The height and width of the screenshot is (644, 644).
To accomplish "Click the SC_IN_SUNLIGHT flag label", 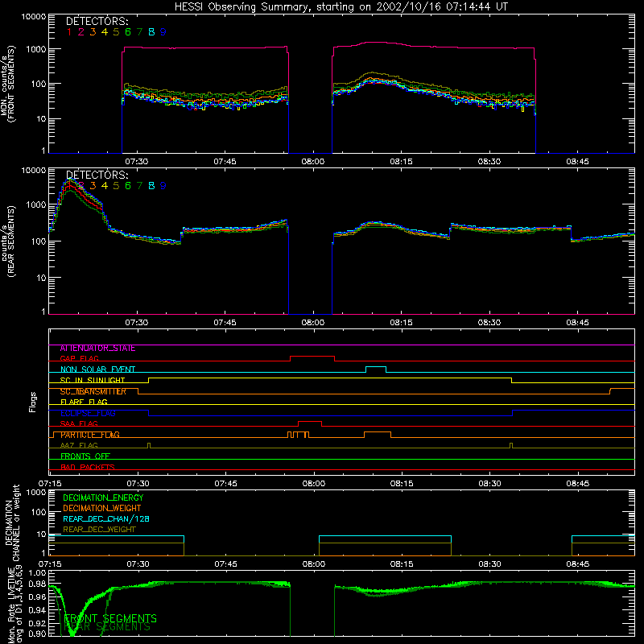I will coord(93,380).
